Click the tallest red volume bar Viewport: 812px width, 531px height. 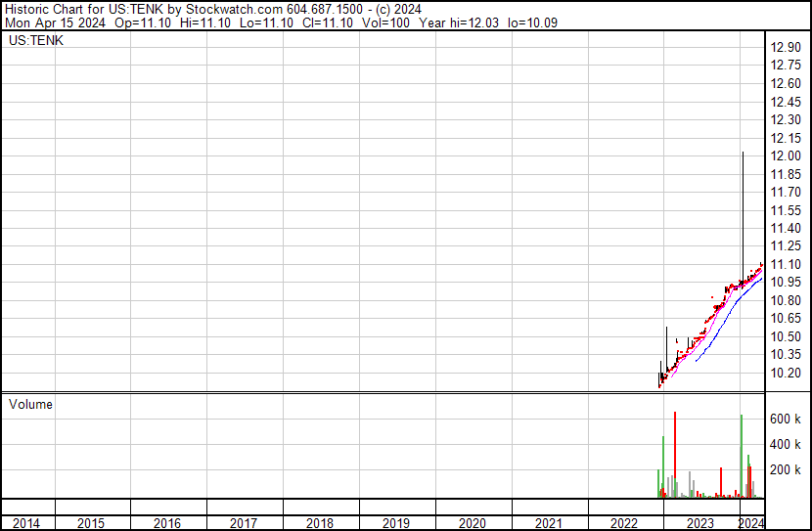[x=675, y=450]
